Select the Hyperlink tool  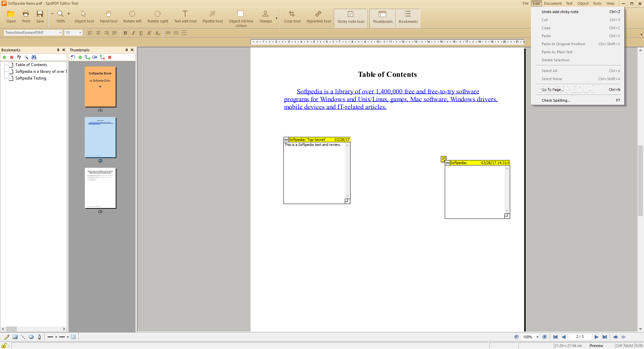pyautogui.click(x=319, y=17)
